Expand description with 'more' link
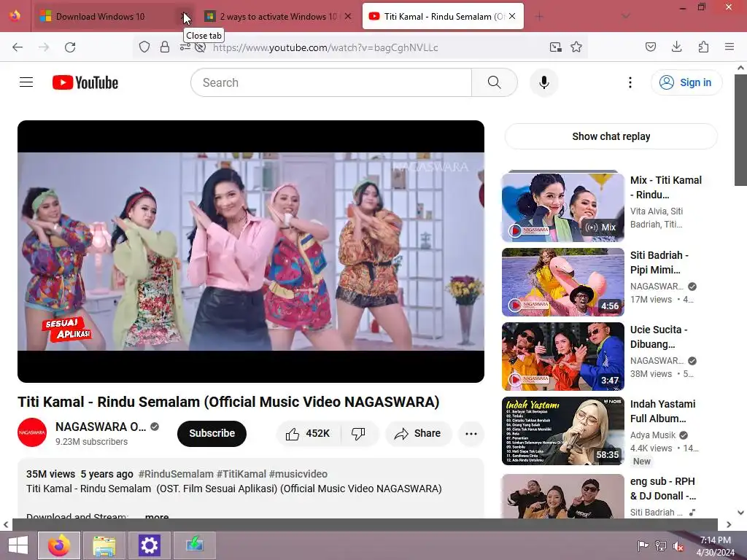Viewport: 747px width, 560px height. 157,516
